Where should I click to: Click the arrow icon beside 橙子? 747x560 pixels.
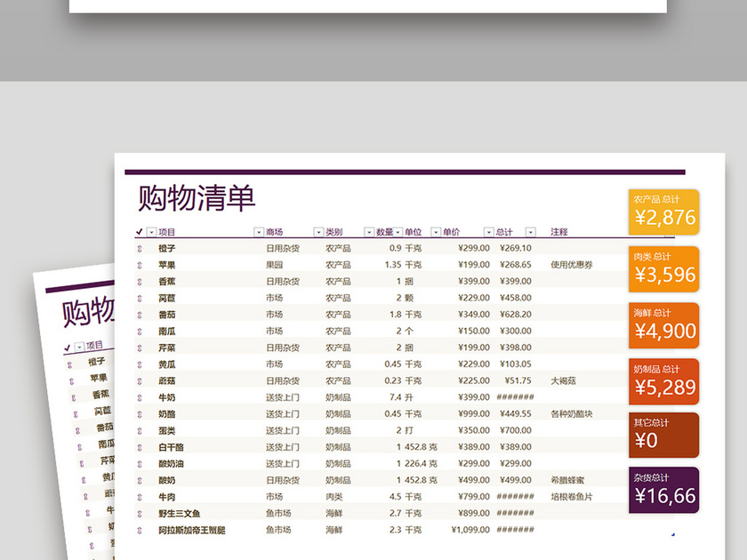[139, 249]
